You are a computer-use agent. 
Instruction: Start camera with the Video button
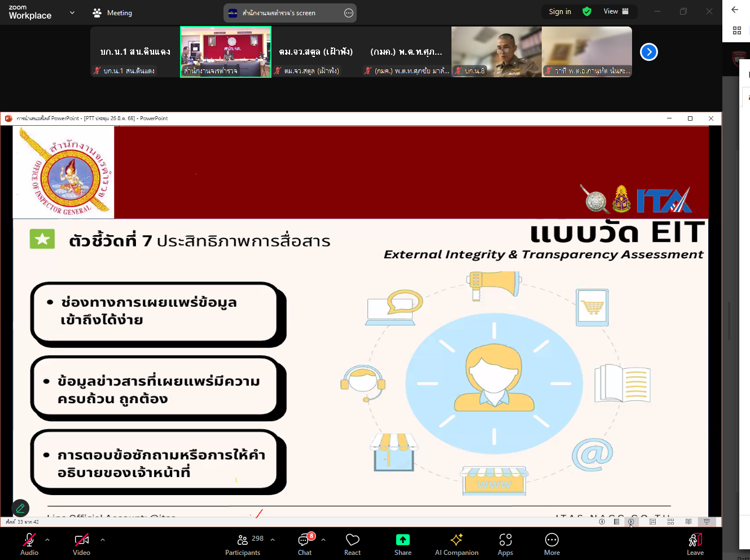pyautogui.click(x=82, y=544)
